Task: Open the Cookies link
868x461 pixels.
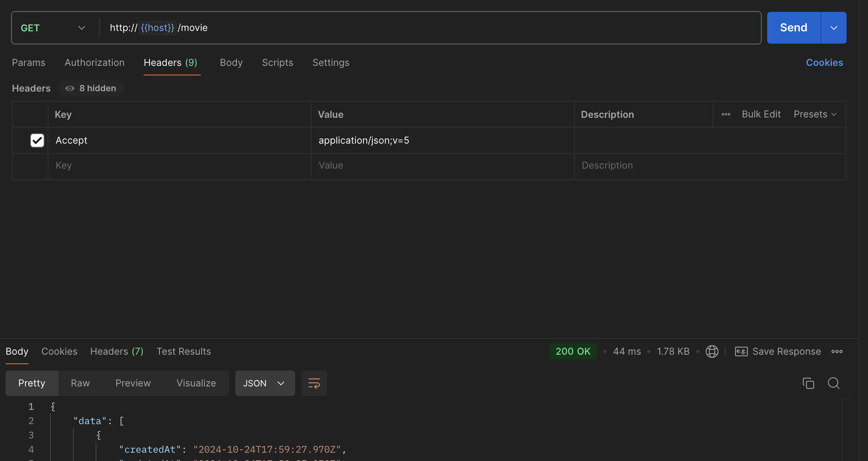Action: pyautogui.click(x=824, y=63)
